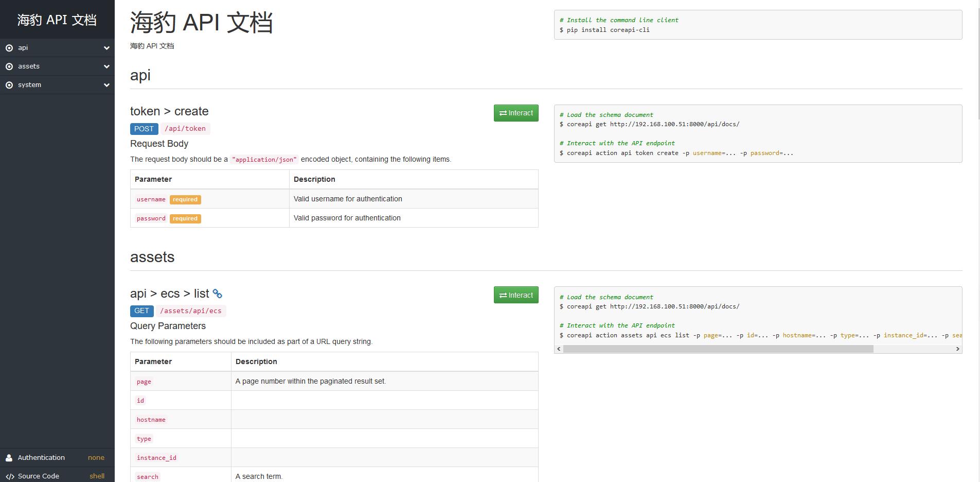Viewport: 980px width, 482px height.
Task: Click the chain link icon beside ecs list heading
Action: [218, 294]
